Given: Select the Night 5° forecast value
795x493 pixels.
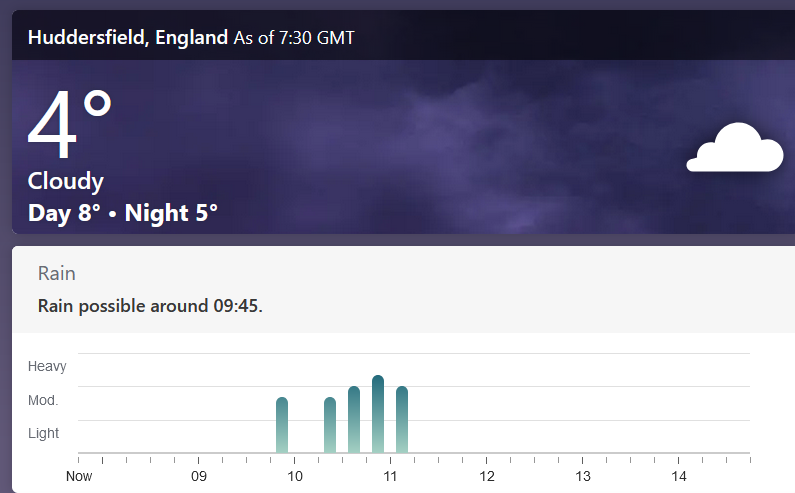Looking at the screenshot, I should coord(171,213).
